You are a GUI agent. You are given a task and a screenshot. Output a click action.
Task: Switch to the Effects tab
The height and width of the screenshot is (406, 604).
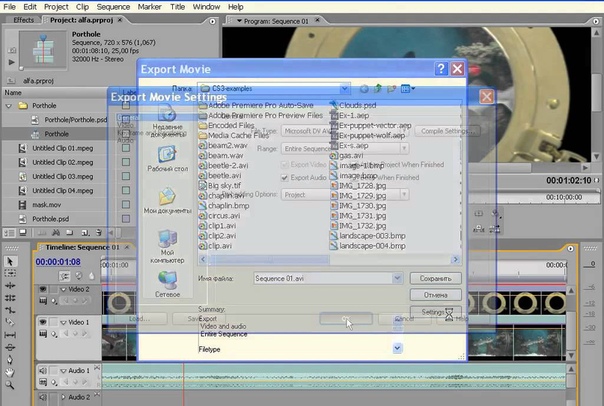[x=23, y=20]
